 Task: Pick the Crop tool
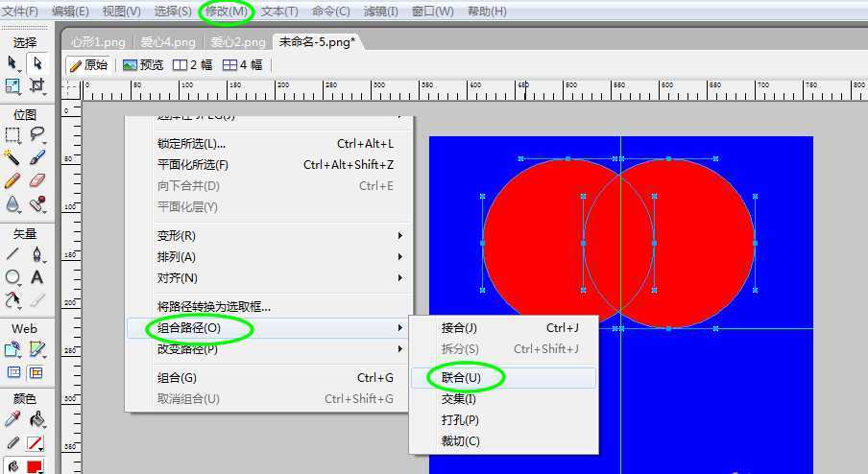(37, 86)
